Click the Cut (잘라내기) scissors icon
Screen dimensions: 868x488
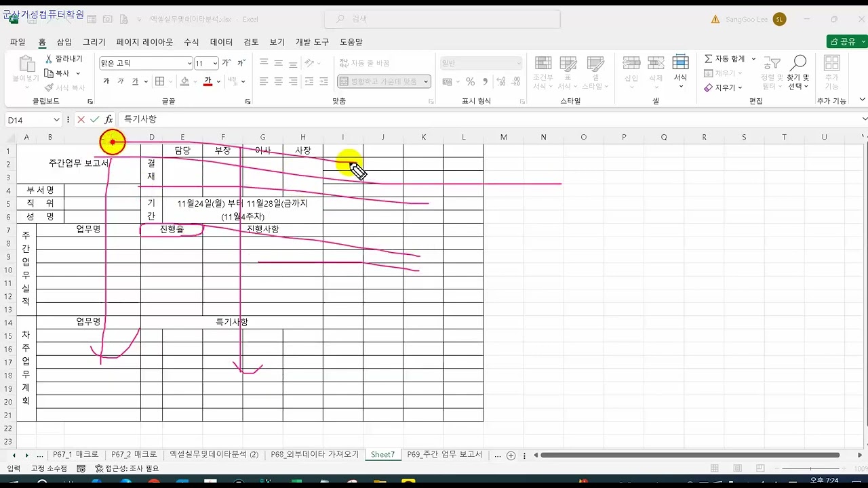(x=49, y=59)
